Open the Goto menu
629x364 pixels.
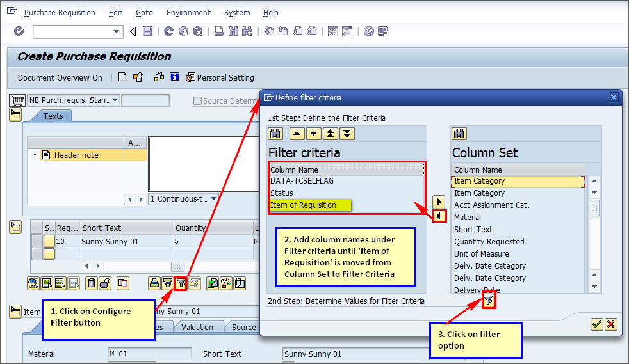click(x=144, y=13)
